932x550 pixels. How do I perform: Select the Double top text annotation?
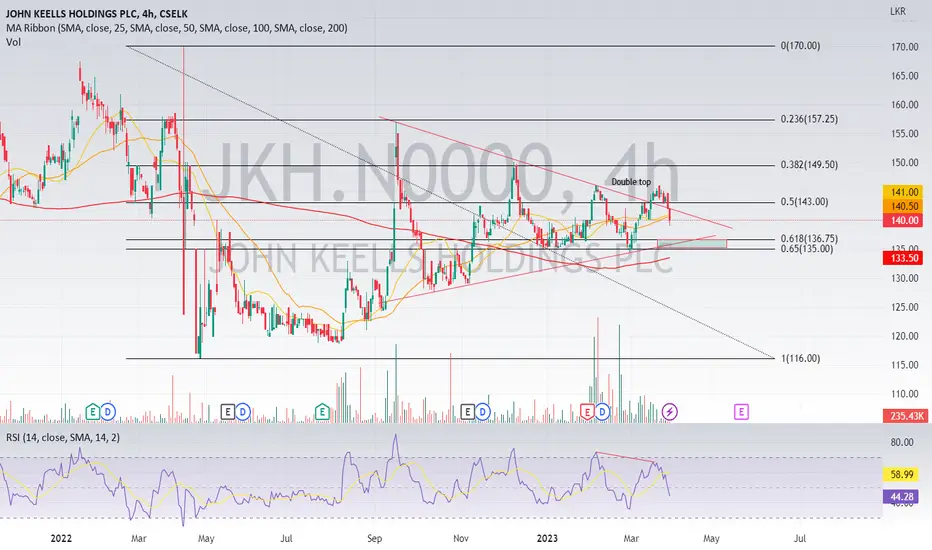[x=631, y=182]
